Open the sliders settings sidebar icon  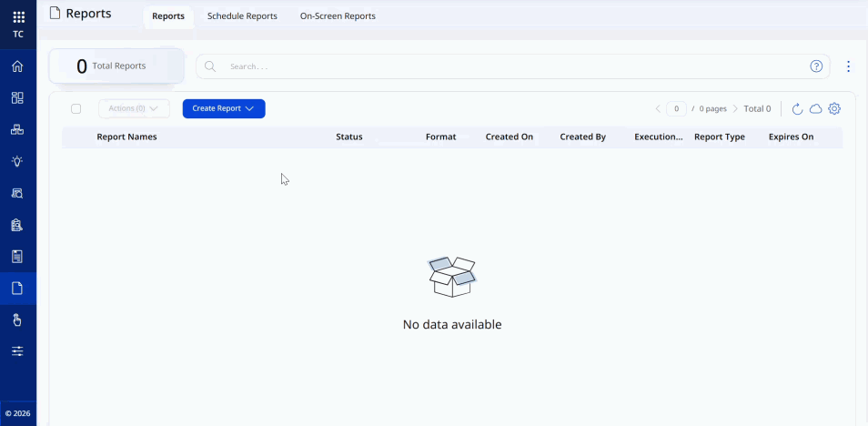coord(17,351)
